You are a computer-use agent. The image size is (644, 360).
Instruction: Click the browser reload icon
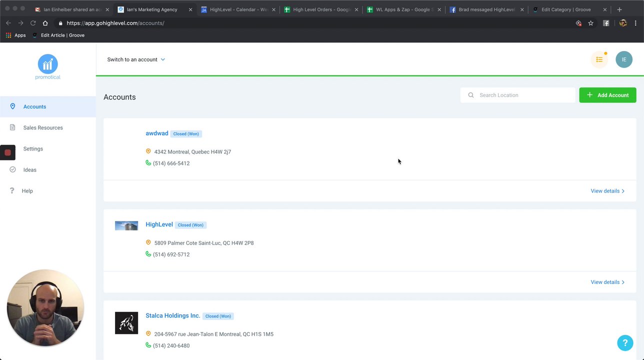pos(33,23)
